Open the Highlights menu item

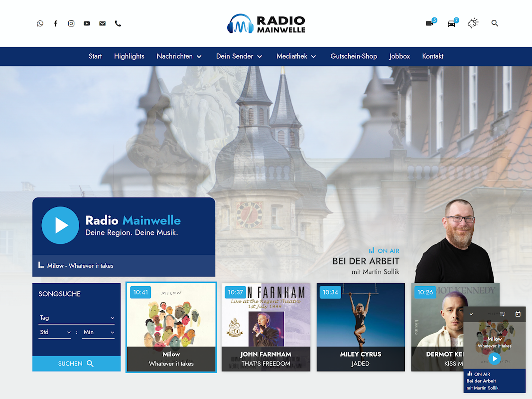[129, 56]
